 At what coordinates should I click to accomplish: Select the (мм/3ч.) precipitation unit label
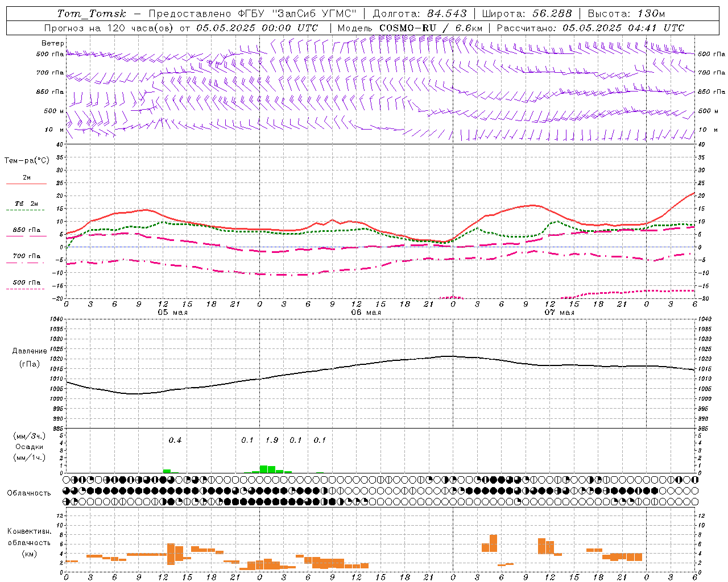(30, 436)
